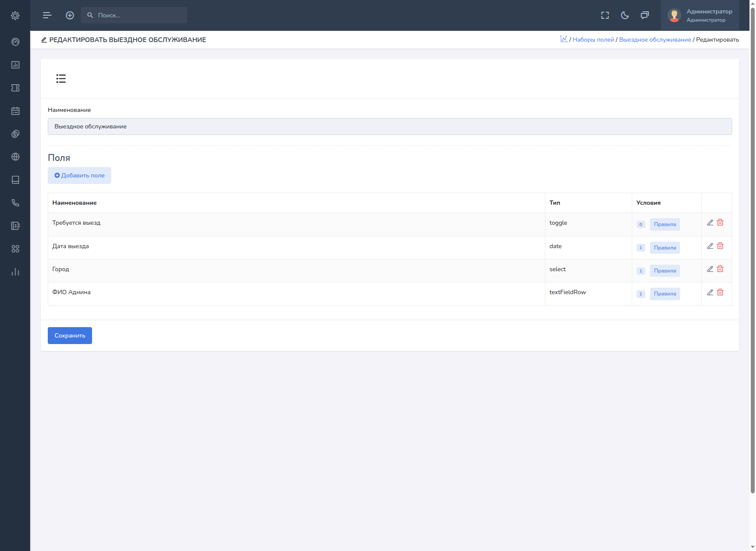Open the globe icon in sidebar
Screen dimensions: 756x551
pyautogui.click(x=15, y=157)
